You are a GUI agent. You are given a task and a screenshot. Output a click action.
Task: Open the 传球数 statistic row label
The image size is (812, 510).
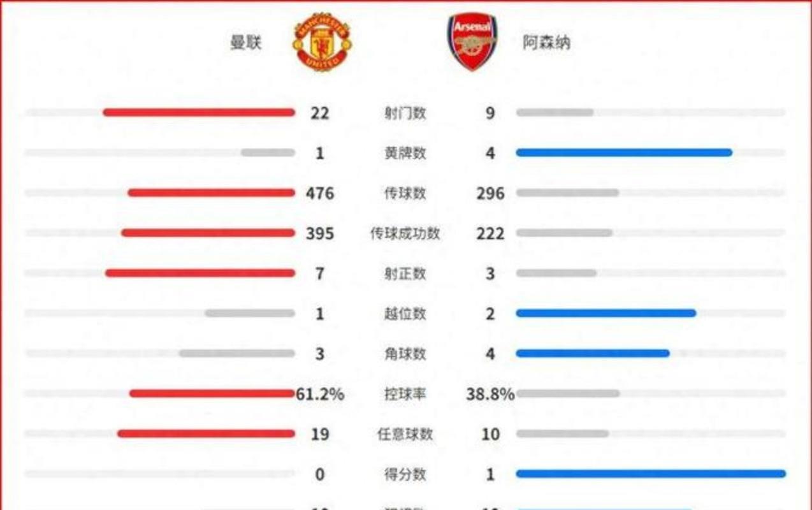click(x=405, y=193)
